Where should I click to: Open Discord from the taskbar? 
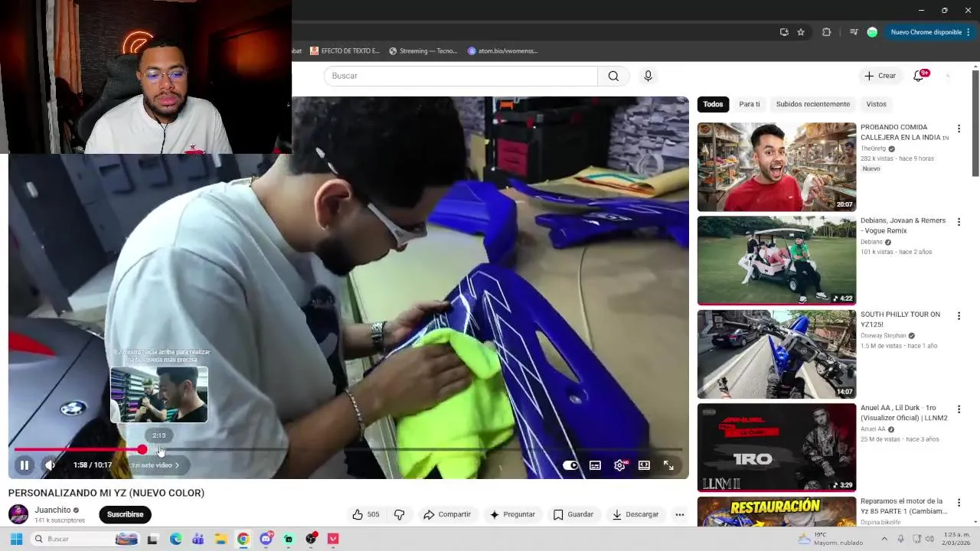pos(266,539)
